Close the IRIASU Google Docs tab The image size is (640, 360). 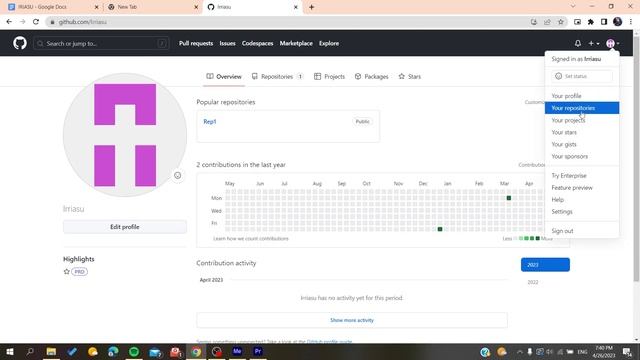pos(96,7)
